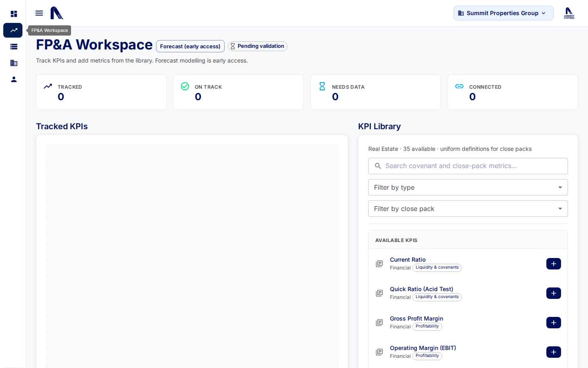The height and width of the screenshot is (368, 588).
Task: Click the Connected count card
Action: click(513, 92)
